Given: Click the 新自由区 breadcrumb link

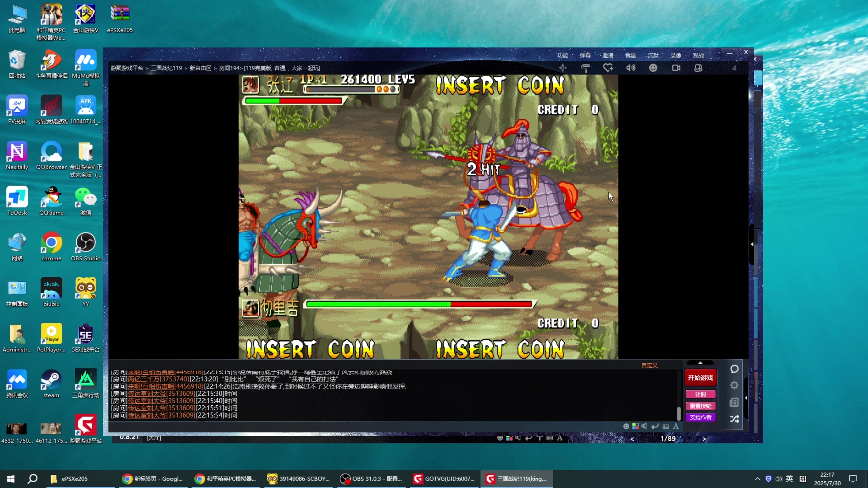Looking at the screenshot, I should coord(200,68).
